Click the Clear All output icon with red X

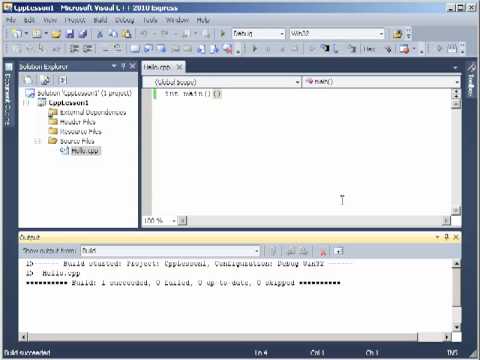323,251
